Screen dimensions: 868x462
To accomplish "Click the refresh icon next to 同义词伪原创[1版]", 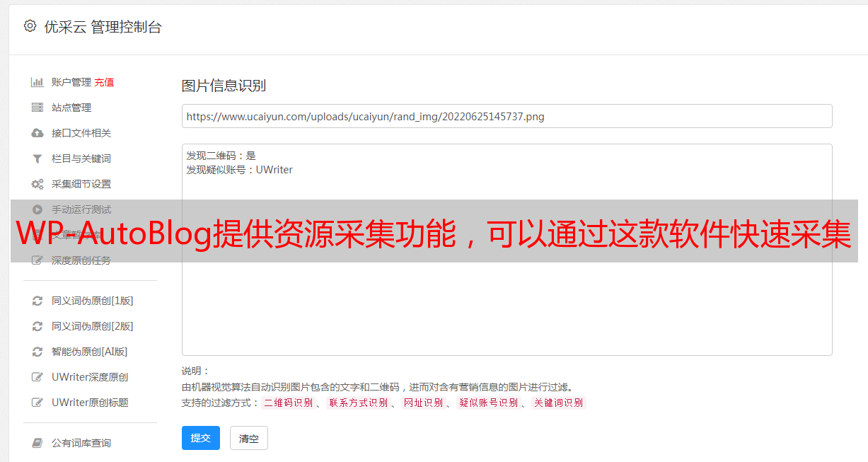I will click(37, 301).
